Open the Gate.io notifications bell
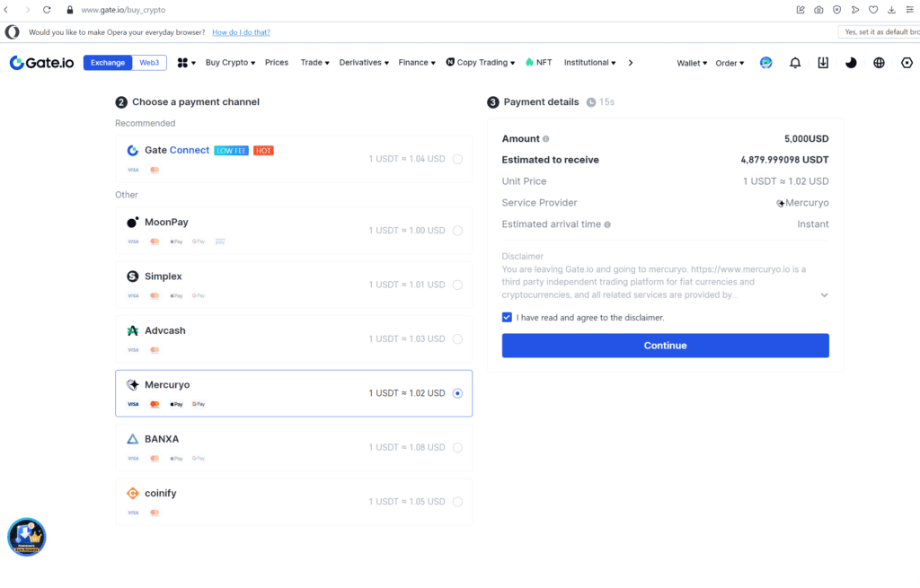 [794, 62]
